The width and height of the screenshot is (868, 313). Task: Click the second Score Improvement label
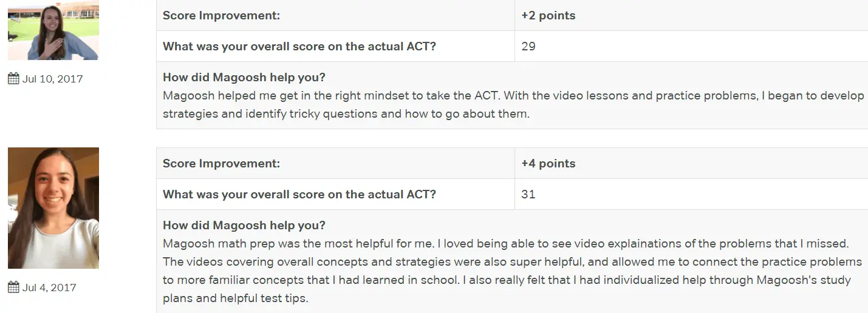coord(221,164)
